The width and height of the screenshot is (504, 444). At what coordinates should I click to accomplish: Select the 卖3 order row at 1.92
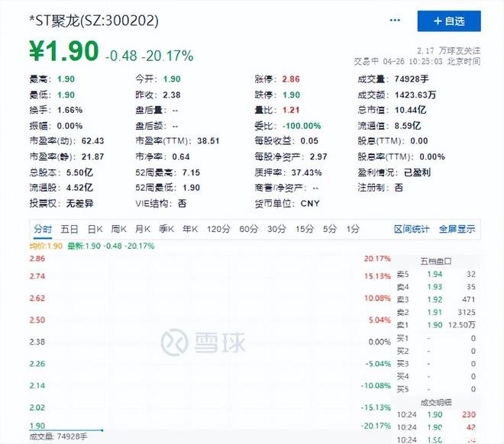(436, 300)
